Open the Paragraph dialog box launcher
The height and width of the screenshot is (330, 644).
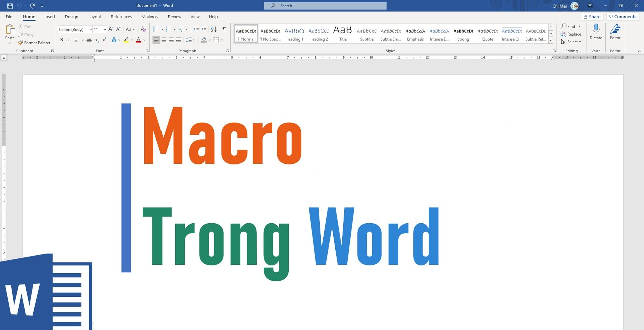[228, 51]
